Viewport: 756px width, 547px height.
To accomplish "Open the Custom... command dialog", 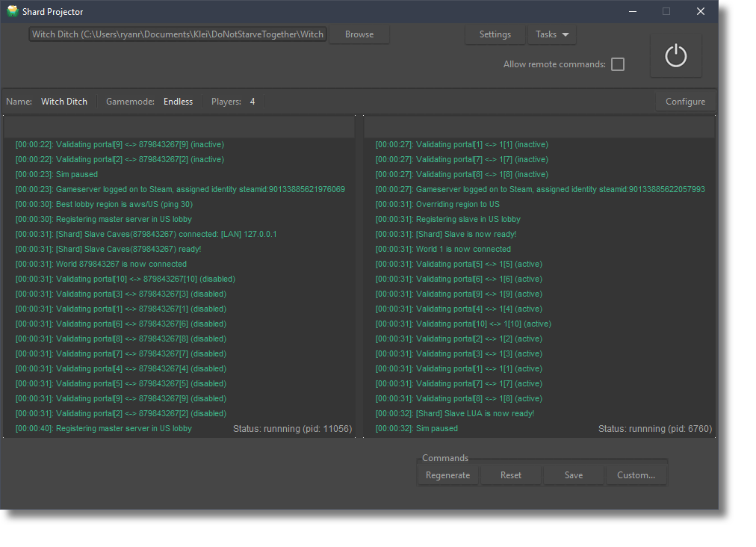I will (636, 475).
